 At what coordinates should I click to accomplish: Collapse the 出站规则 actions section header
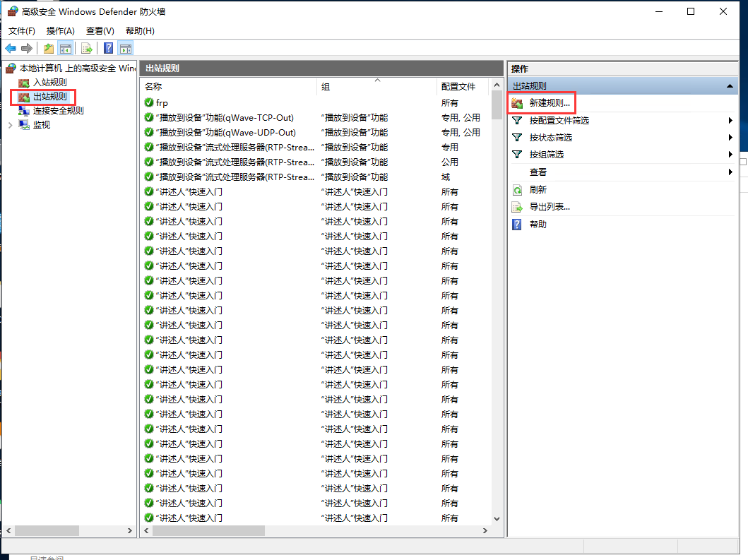(730, 86)
